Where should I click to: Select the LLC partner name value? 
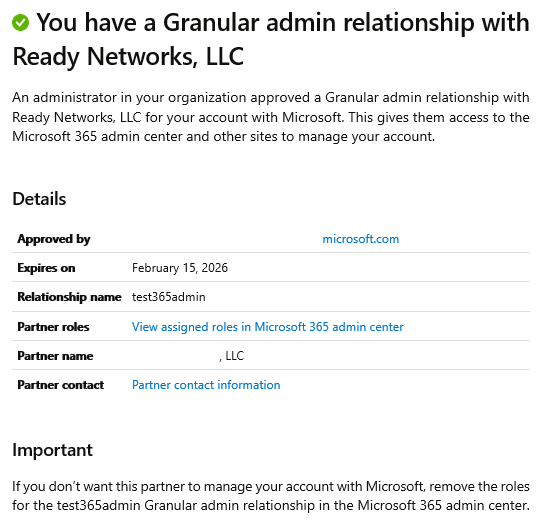pyautogui.click(x=232, y=356)
